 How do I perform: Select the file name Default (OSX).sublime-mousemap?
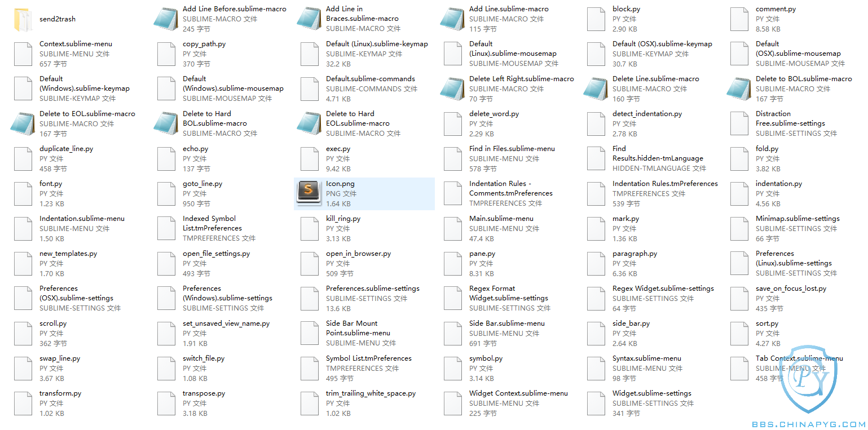click(x=798, y=48)
